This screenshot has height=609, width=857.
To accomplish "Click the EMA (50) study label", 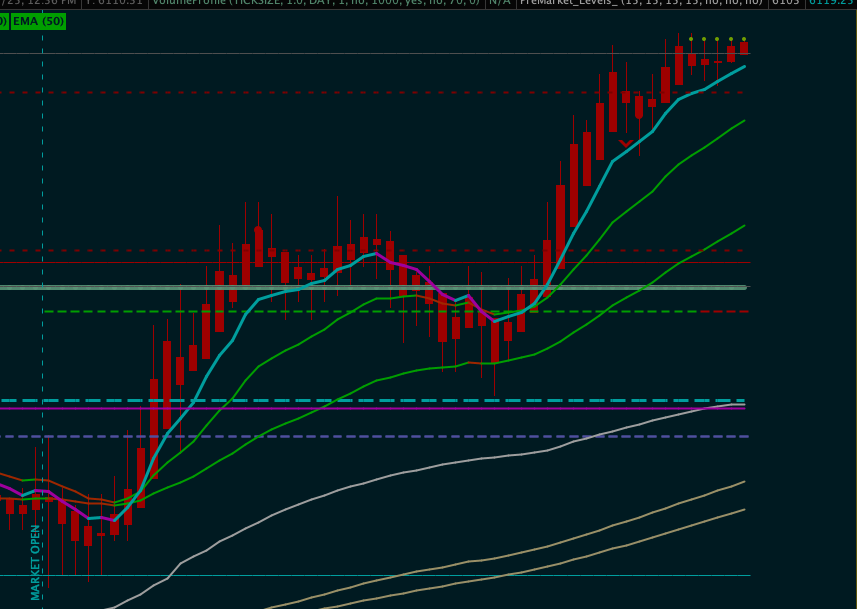I will coord(38,21).
